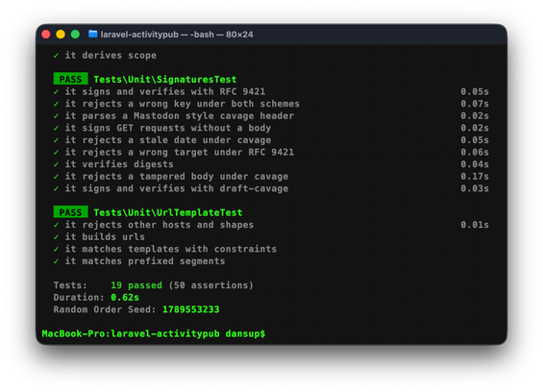Click the 0.04s timing value

tap(475, 164)
